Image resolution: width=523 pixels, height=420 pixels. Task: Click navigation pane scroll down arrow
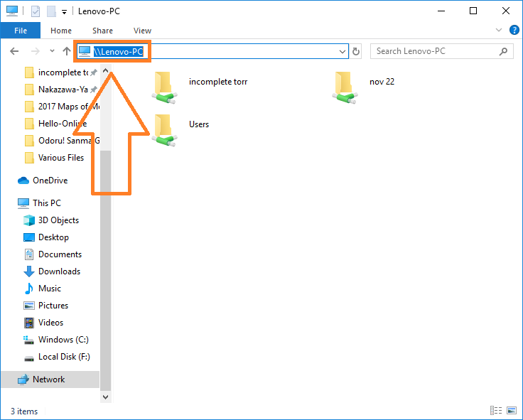(x=105, y=397)
